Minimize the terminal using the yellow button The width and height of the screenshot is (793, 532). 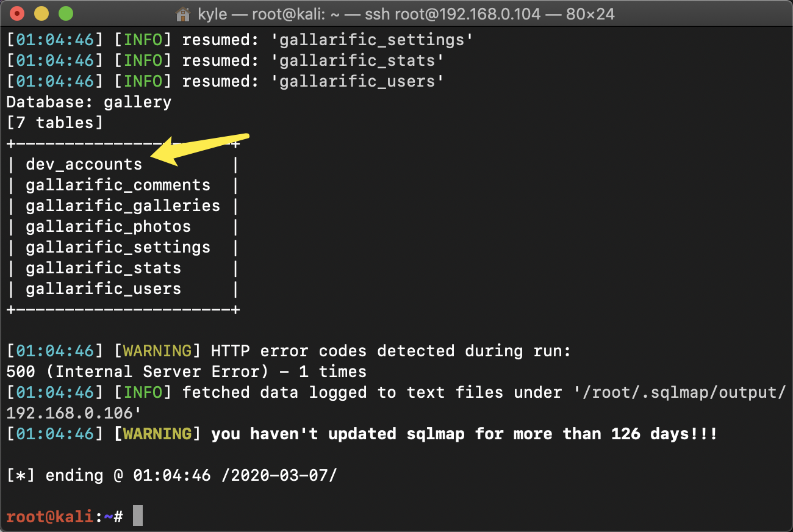[x=41, y=13]
